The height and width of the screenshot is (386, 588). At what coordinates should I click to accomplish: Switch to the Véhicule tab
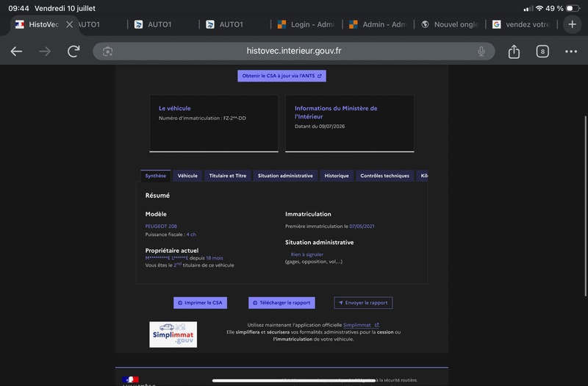pyautogui.click(x=187, y=176)
